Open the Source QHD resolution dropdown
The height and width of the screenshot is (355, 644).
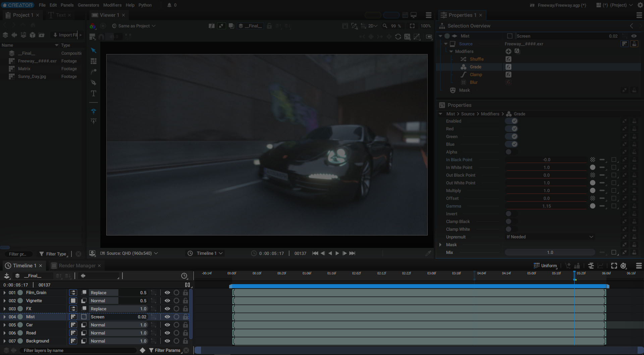tap(129, 253)
